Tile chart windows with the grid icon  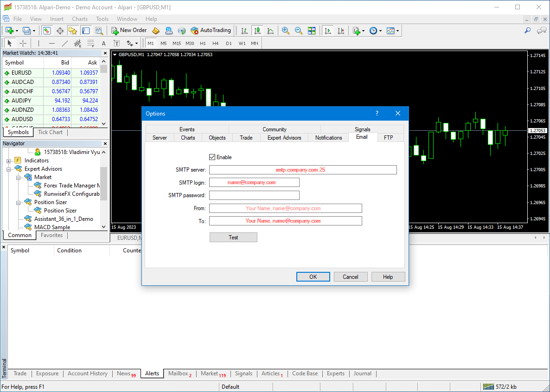[x=312, y=31]
